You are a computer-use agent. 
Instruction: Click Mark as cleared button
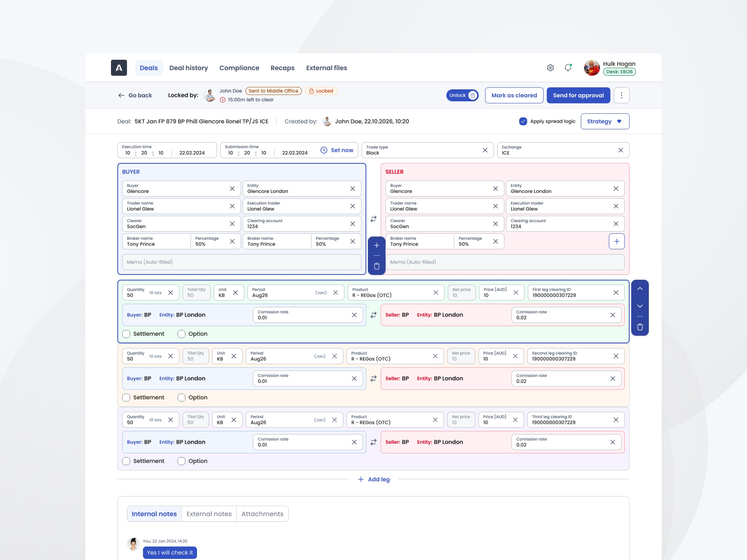tap(514, 95)
